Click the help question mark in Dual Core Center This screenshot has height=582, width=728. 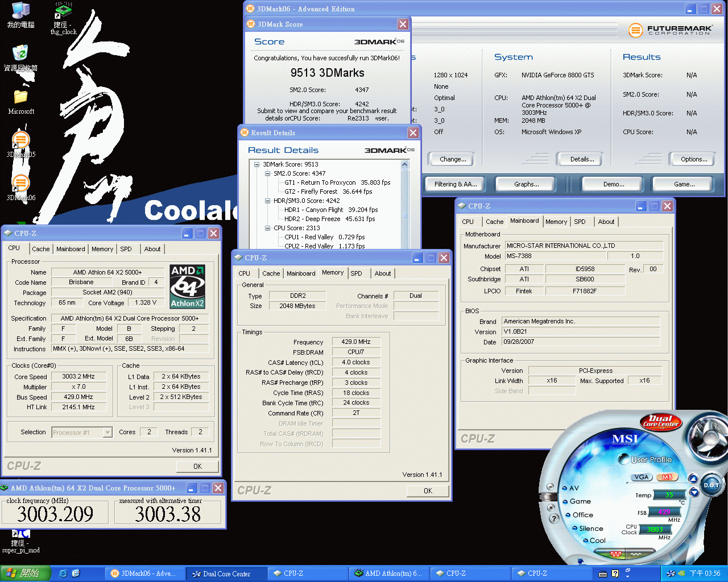(x=554, y=518)
